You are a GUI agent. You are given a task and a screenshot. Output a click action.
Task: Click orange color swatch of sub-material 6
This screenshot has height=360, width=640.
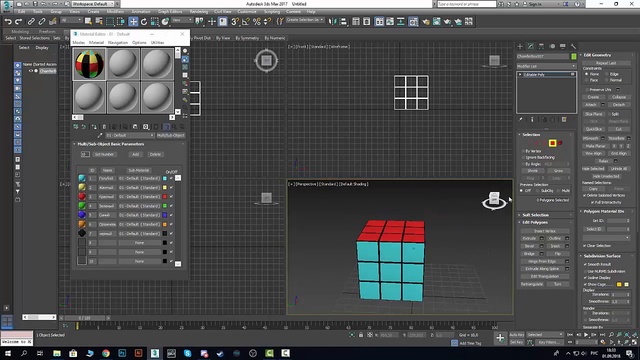pos(165,224)
